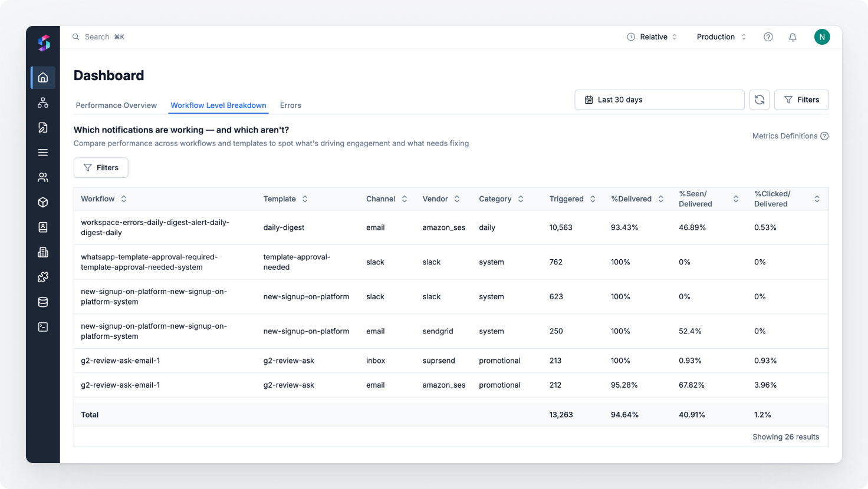Open the database icon in sidebar

point(43,302)
